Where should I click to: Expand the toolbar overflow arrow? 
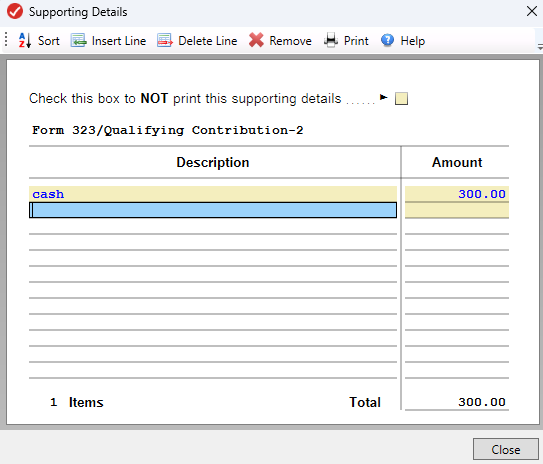pyautogui.click(x=540, y=46)
